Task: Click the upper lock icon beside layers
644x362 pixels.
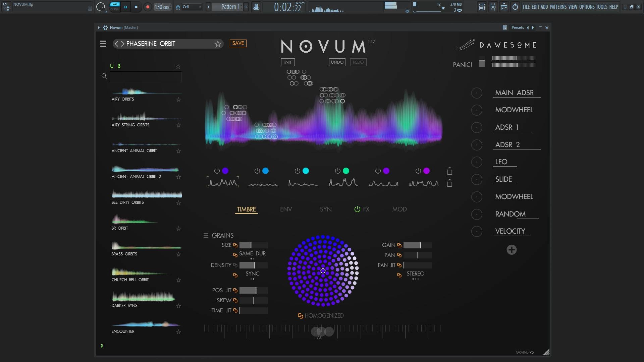Action: [x=449, y=171]
